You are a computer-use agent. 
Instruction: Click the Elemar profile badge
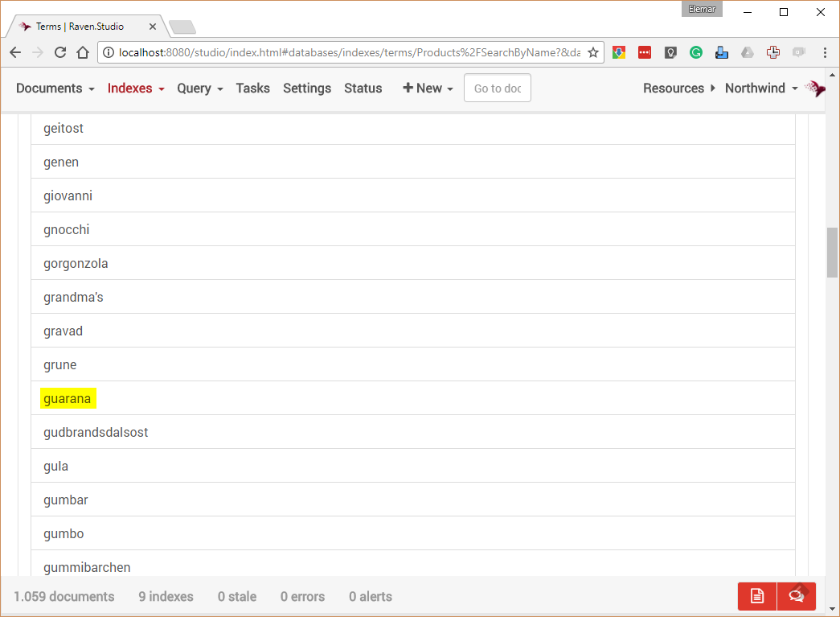(x=702, y=9)
